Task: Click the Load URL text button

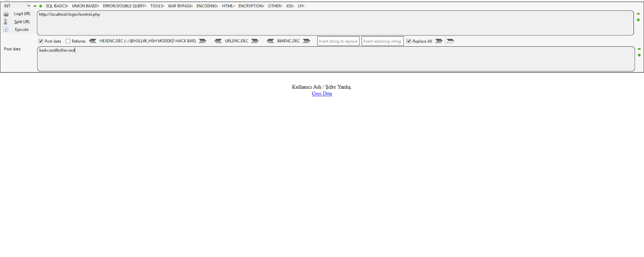Action: [23, 14]
